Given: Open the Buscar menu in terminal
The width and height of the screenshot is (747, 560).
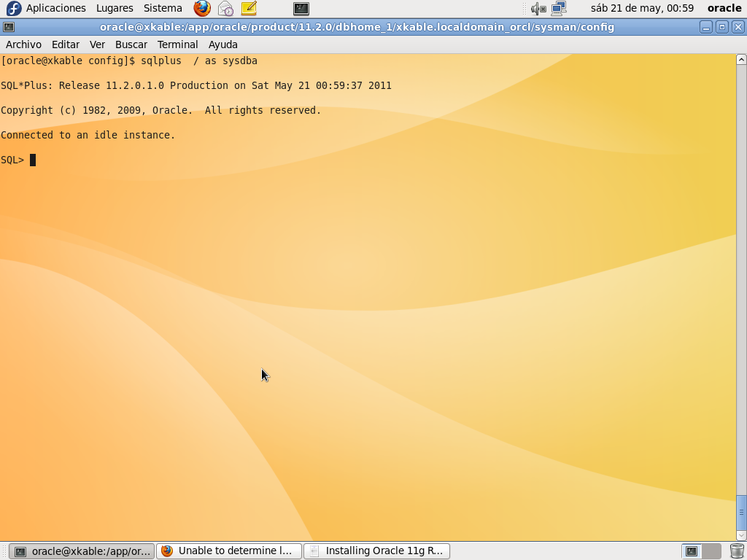Looking at the screenshot, I should 131,44.
